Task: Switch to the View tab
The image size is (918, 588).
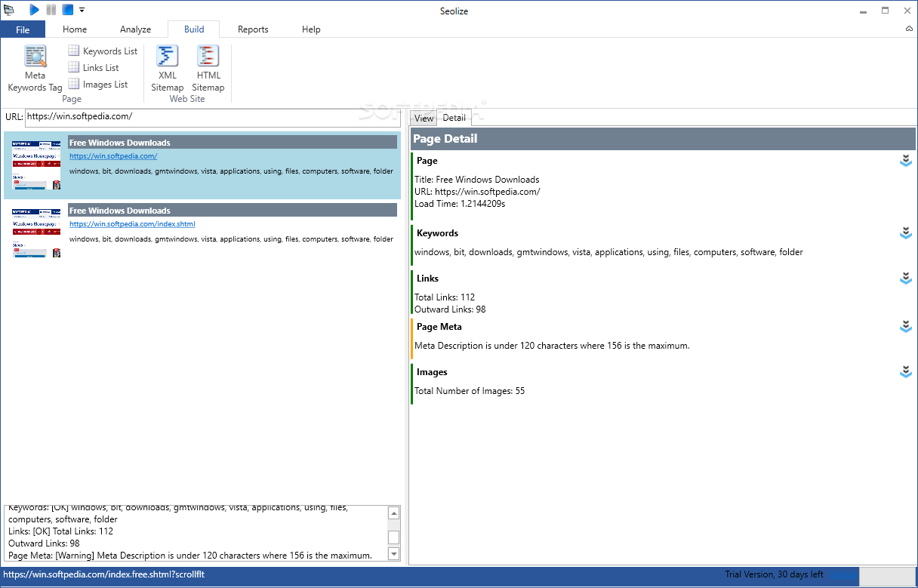Action: [424, 119]
